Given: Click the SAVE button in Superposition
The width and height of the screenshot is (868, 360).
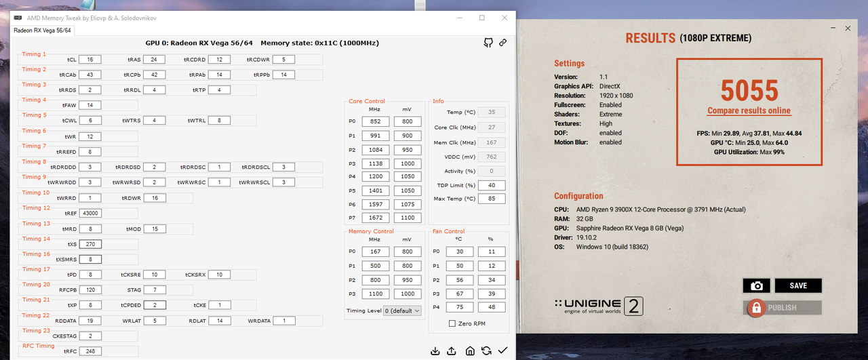Looking at the screenshot, I should pyautogui.click(x=798, y=285).
